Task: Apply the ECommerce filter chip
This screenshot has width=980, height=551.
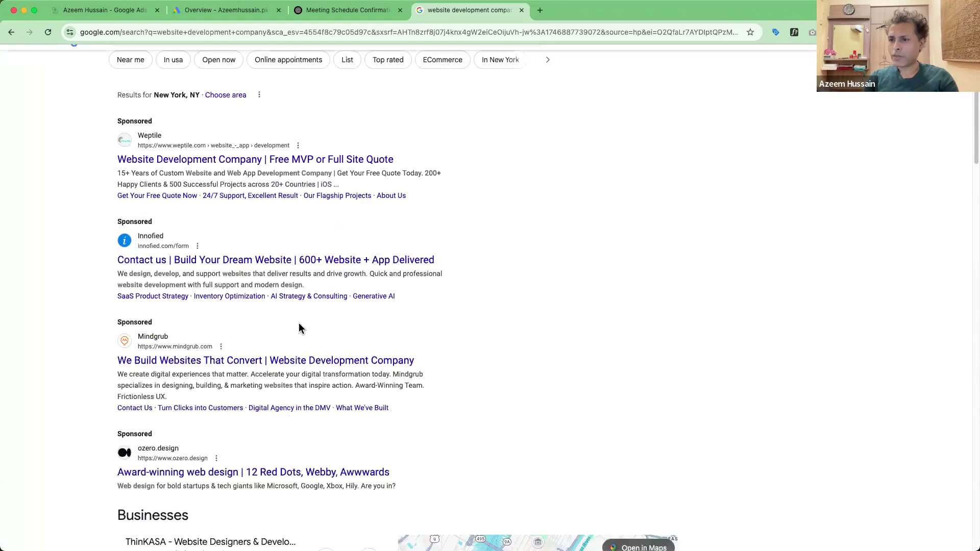Action: (443, 60)
